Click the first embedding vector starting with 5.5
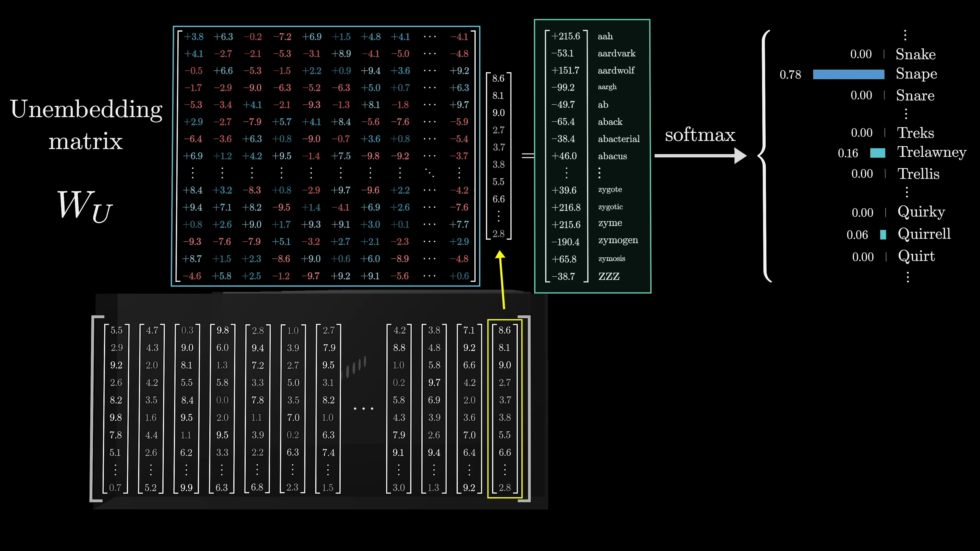Viewport: 980px width, 551px height. [x=116, y=408]
